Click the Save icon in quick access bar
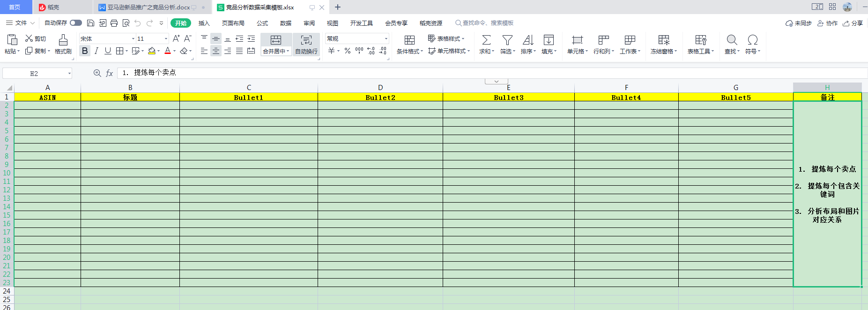Viewport: 868px width, 310px height. click(91, 23)
